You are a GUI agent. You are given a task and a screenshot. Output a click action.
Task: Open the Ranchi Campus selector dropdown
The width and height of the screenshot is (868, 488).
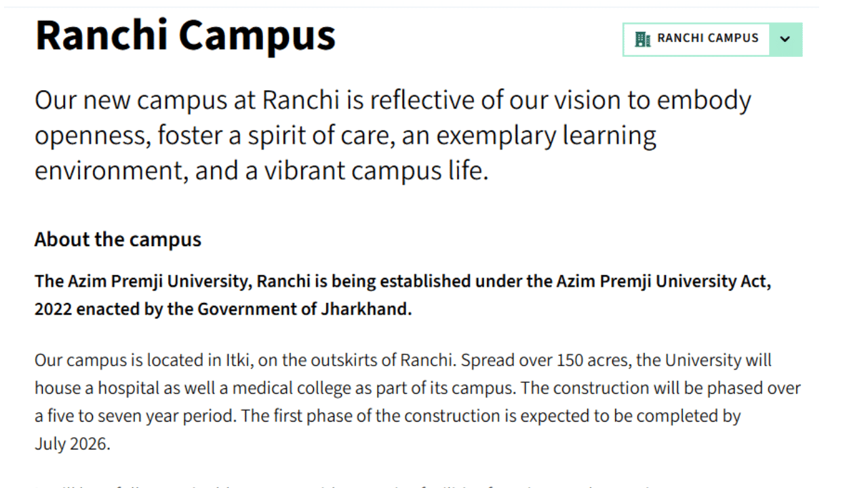[x=712, y=39]
